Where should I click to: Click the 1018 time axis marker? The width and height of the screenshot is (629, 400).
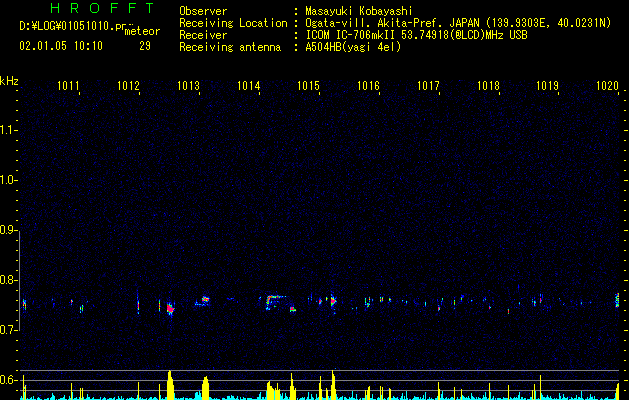pos(488,86)
